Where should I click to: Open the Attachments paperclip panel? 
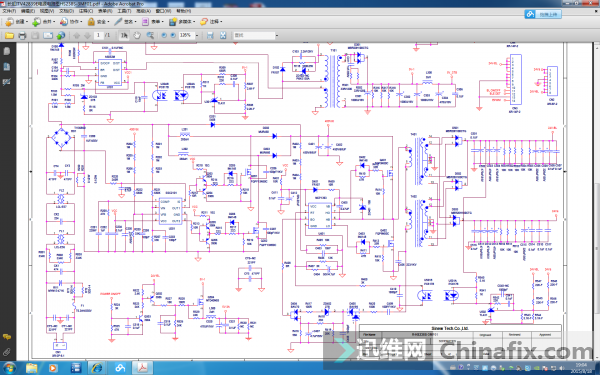(x=7, y=352)
